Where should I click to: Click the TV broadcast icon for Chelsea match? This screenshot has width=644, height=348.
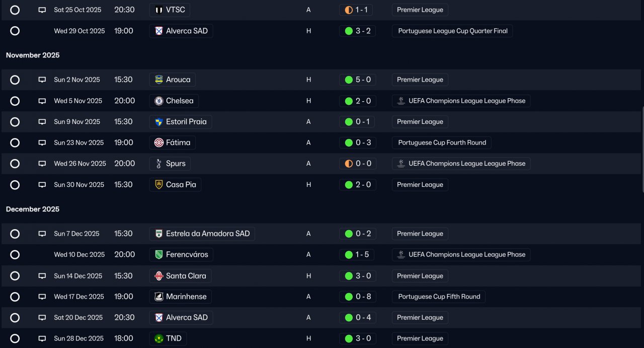coord(42,101)
